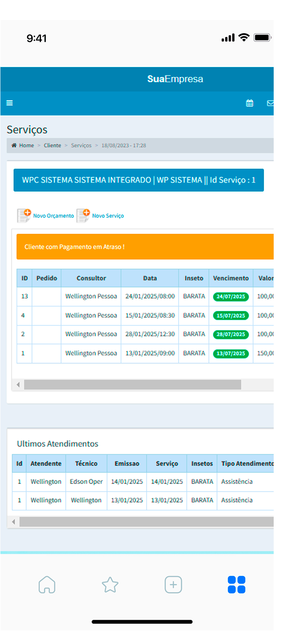Open Cliente breadcrumb link
298x644 pixels.
click(x=52, y=146)
